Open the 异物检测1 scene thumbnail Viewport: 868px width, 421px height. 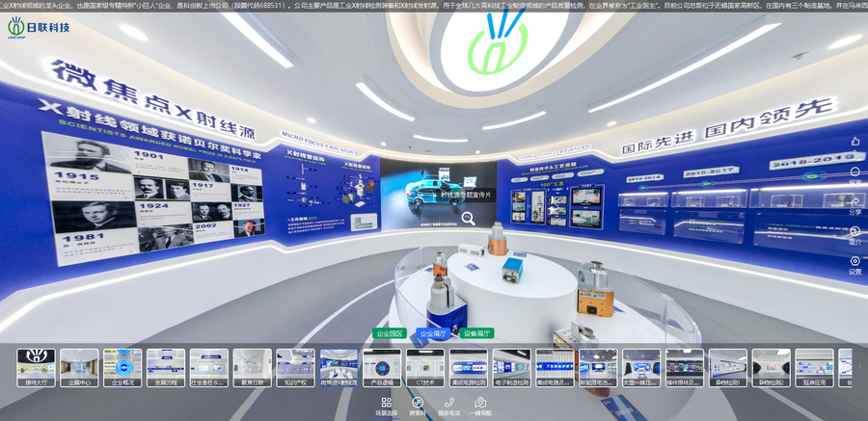pos(728,367)
